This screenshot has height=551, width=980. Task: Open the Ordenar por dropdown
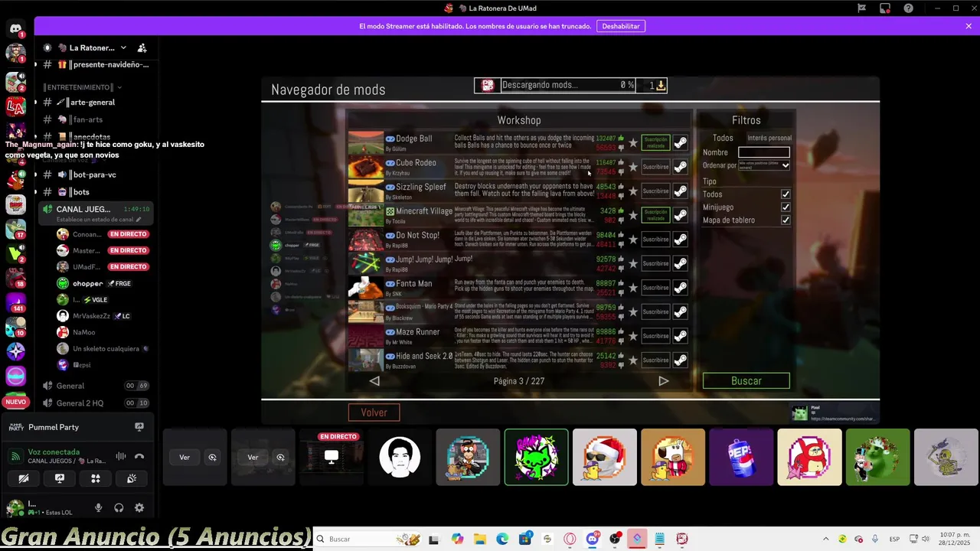tap(764, 165)
